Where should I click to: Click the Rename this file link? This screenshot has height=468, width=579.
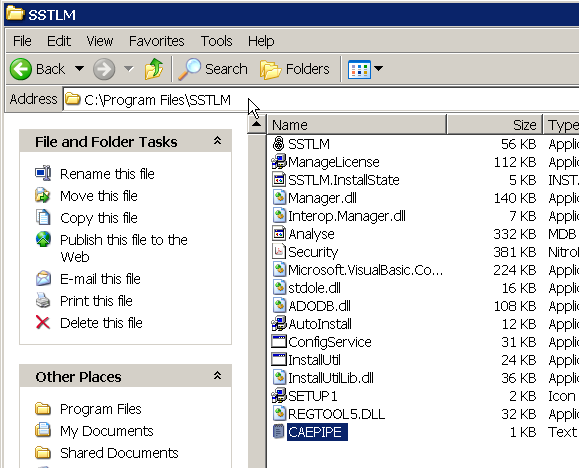point(107,174)
